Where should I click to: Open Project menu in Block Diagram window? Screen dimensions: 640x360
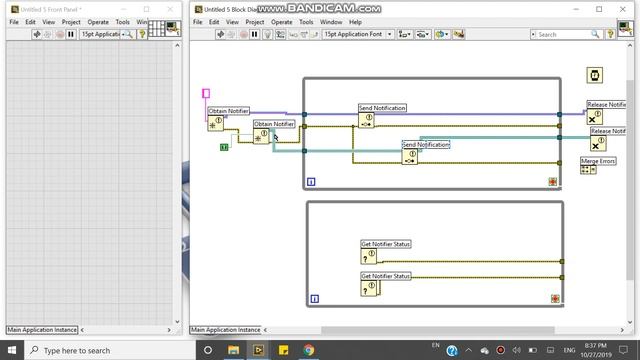255,22
